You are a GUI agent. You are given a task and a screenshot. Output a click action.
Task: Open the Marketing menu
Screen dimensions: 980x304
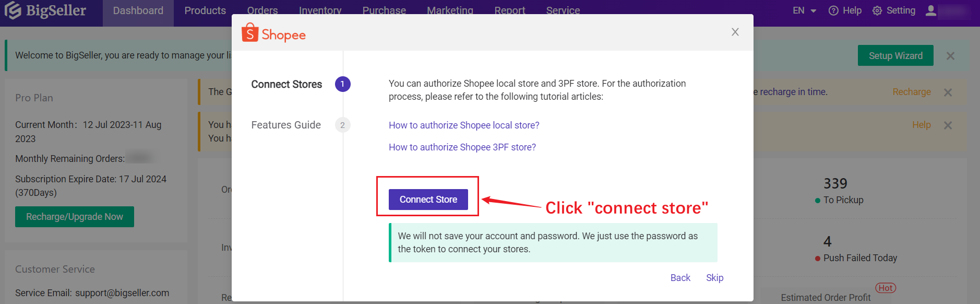tap(450, 10)
